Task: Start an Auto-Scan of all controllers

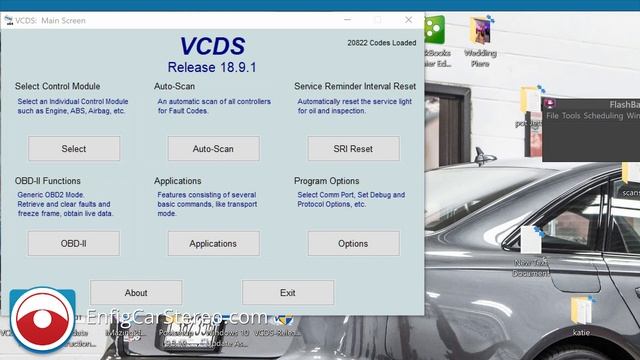Action: click(x=213, y=149)
